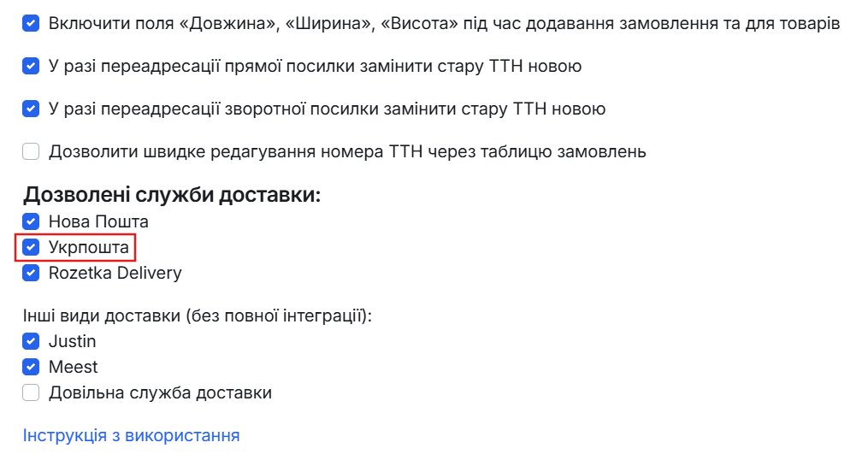Enable quick ТТН number editing checkbox
The width and height of the screenshot is (868, 460).
point(31,151)
